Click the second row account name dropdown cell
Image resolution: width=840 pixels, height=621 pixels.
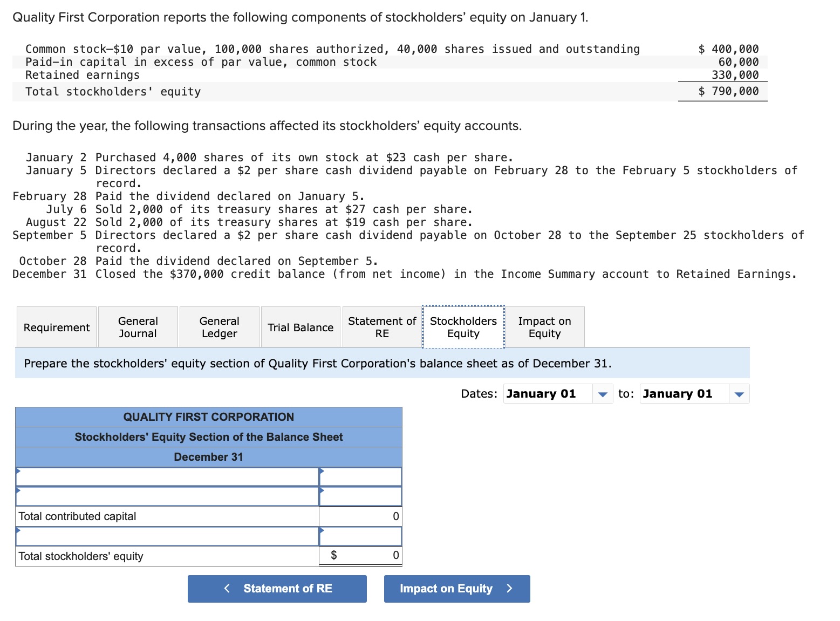pyautogui.click(x=167, y=496)
